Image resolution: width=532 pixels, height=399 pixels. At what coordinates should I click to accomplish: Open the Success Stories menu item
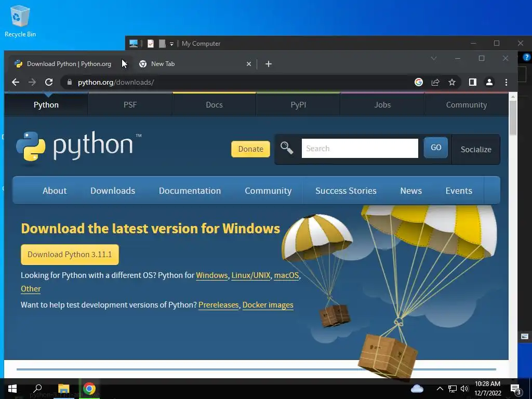click(x=345, y=191)
